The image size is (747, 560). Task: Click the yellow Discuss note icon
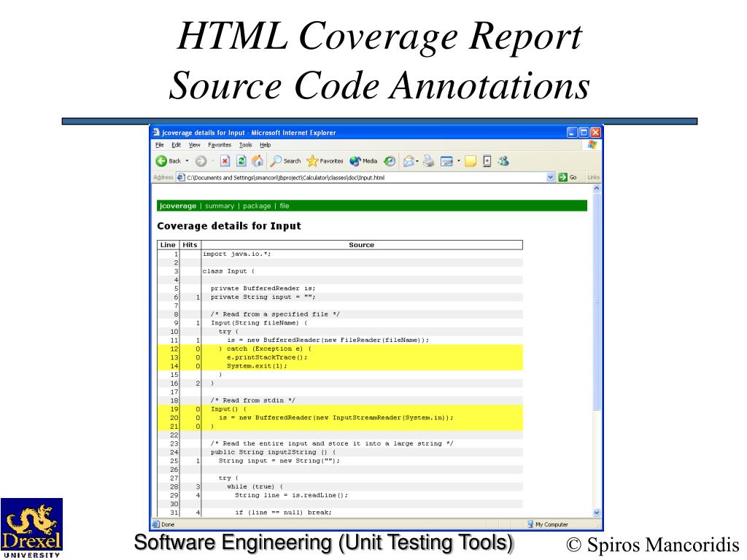point(471,161)
